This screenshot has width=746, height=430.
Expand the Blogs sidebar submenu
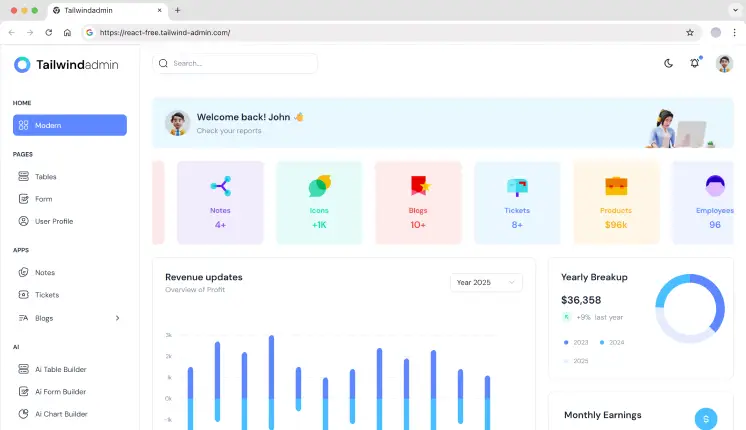point(117,318)
